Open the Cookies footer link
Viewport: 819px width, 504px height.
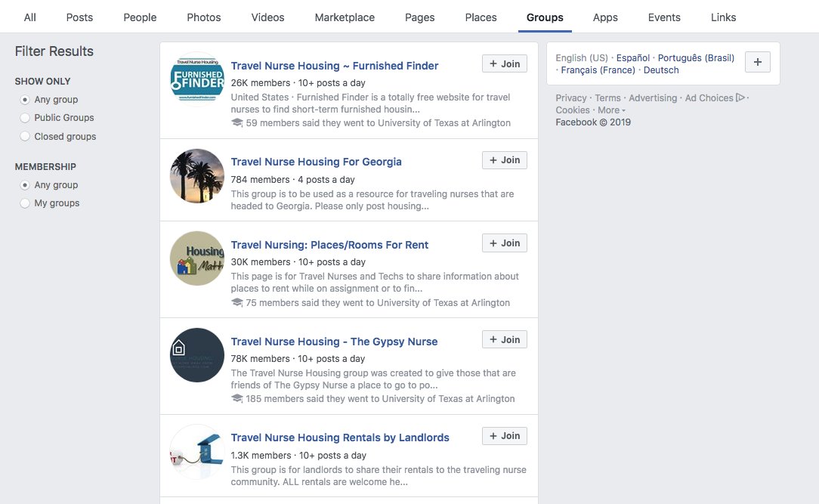573,110
